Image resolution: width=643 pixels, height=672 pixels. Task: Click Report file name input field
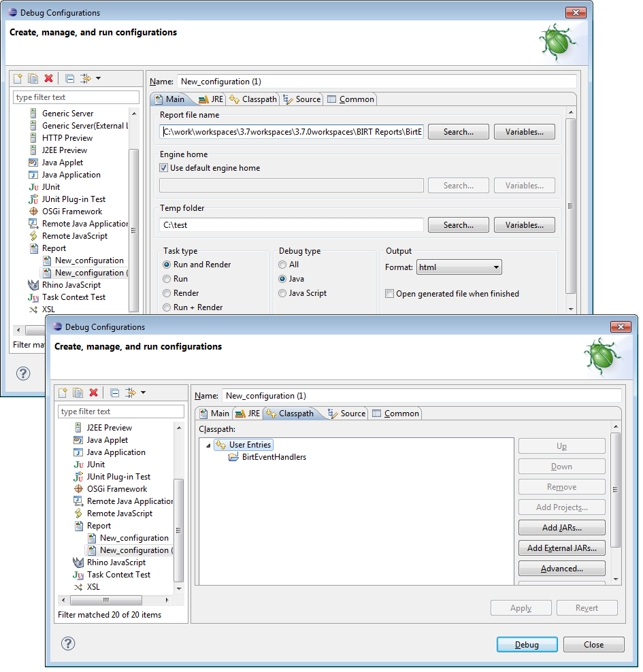tap(291, 131)
